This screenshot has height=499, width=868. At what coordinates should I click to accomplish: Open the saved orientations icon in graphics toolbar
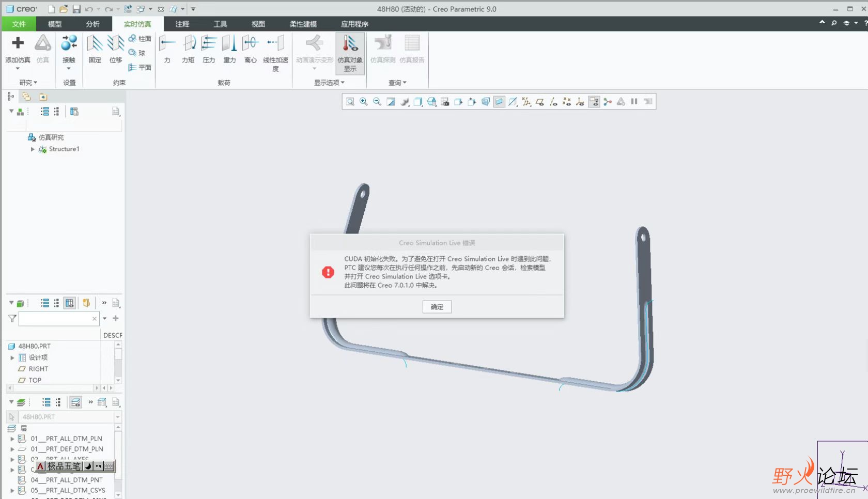point(431,102)
